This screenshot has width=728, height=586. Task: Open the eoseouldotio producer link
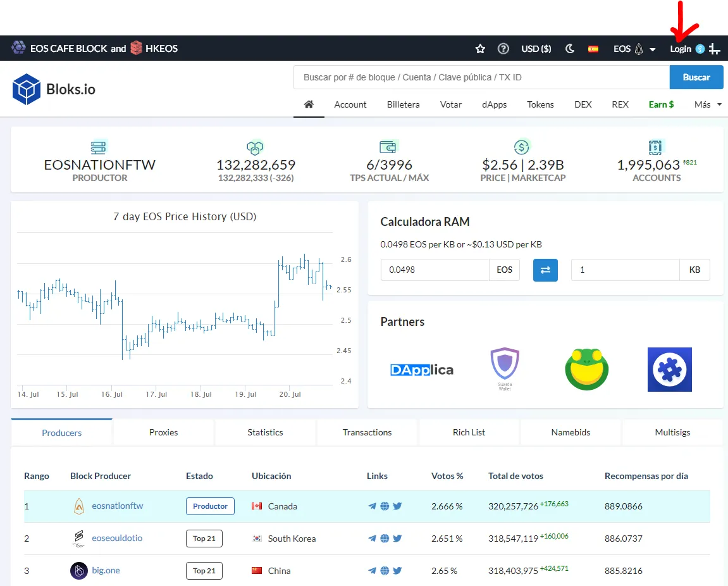tap(117, 538)
